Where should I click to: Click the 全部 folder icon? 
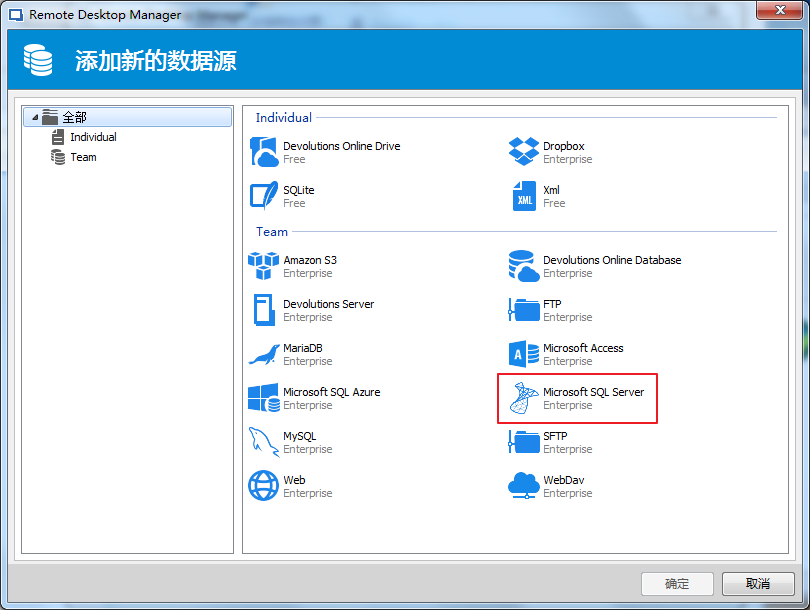(50, 117)
